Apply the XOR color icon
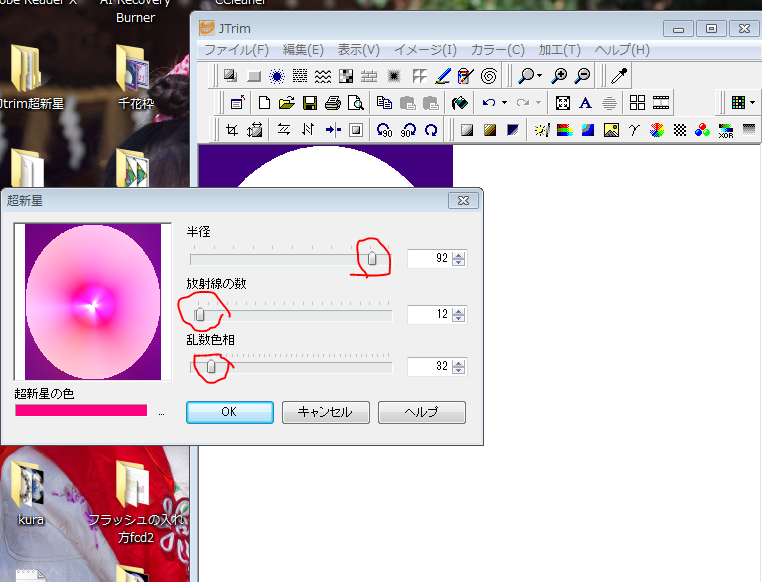Screen dimensions: 762x582 [726, 130]
